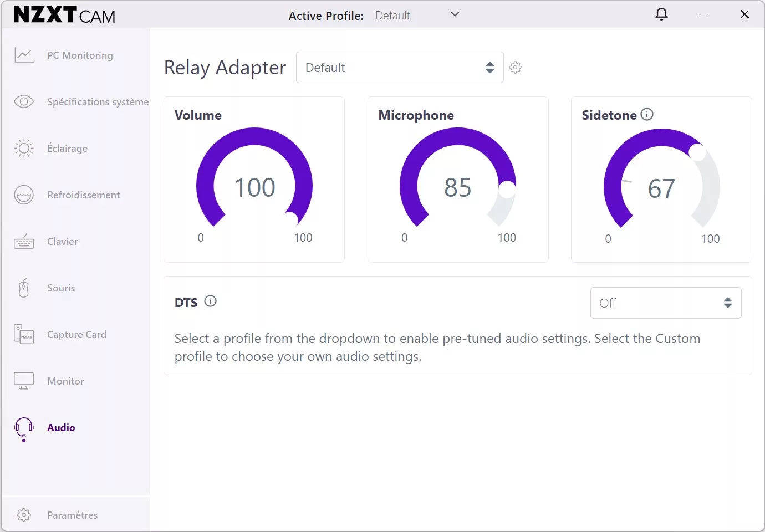Open the DTS Off dropdown
Viewport: 765px width, 532px height.
click(x=665, y=303)
